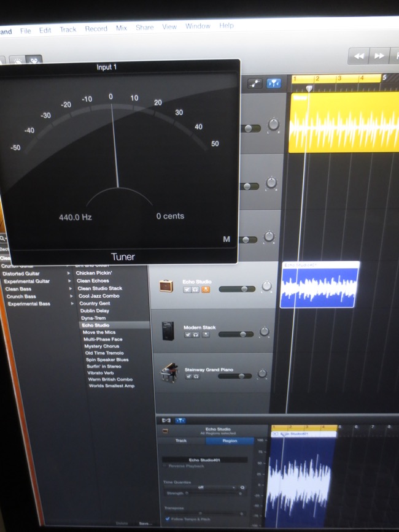399x532 pixels.
Task: Open the Track menu
Action: [x=68, y=29]
